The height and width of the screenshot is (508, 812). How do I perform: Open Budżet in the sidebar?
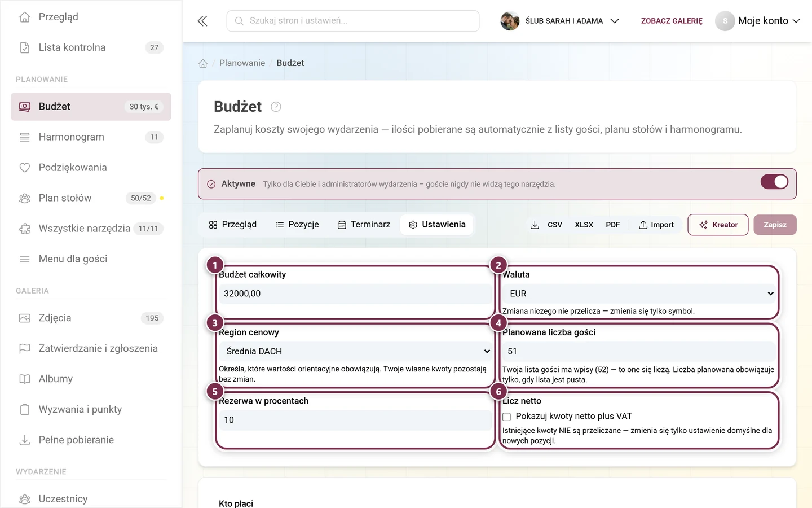91,107
